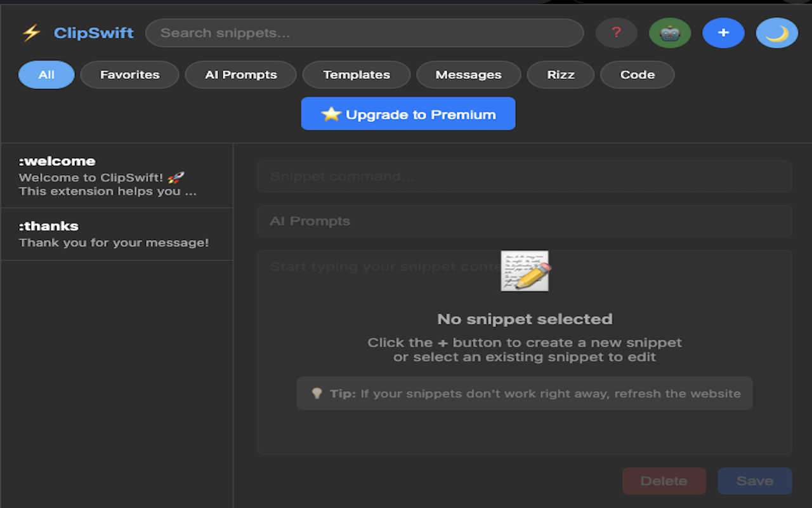Image resolution: width=812 pixels, height=508 pixels.
Task: Click the blue plus new snippet button
Action: [x=723, y=33]
